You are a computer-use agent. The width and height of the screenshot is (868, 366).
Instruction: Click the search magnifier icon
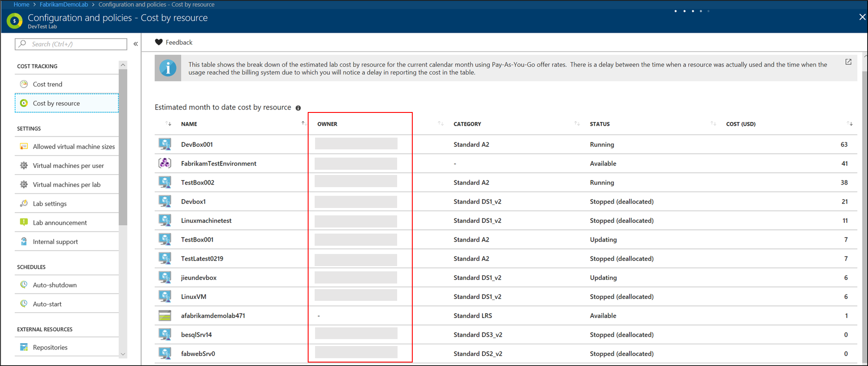[x=23, y=44]
